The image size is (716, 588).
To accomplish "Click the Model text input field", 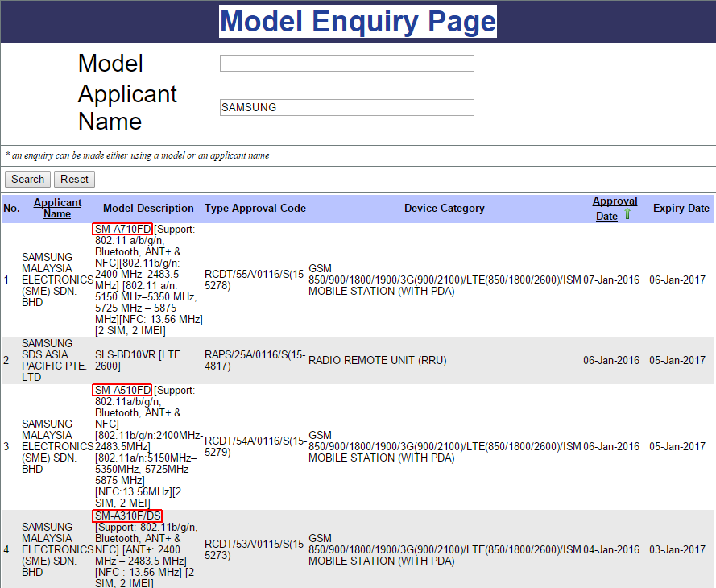I will pyautogui.click(x=346, y=63).
